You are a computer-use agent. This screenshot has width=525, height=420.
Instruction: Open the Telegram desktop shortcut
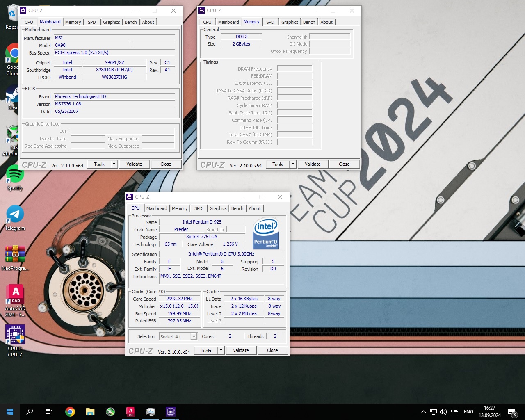15,218
